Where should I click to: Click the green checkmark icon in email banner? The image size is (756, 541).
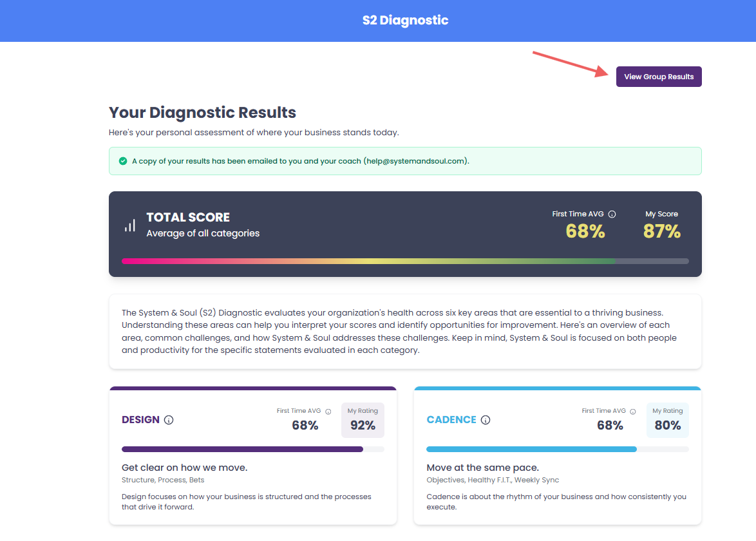coord(123,161)
